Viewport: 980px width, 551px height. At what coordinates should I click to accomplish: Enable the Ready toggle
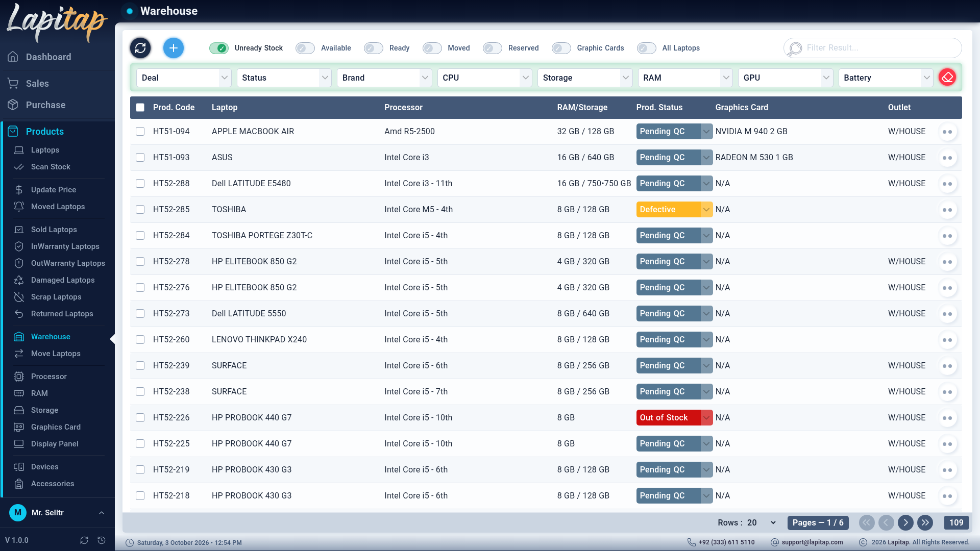[x=374, y=48]
